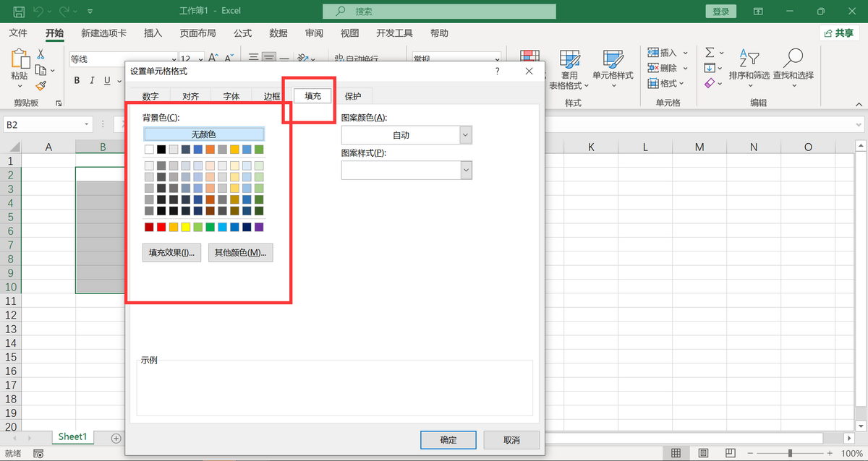Open the File (文件) menu
The height and width of the screenshot is (461, 868).
point(18,33)
